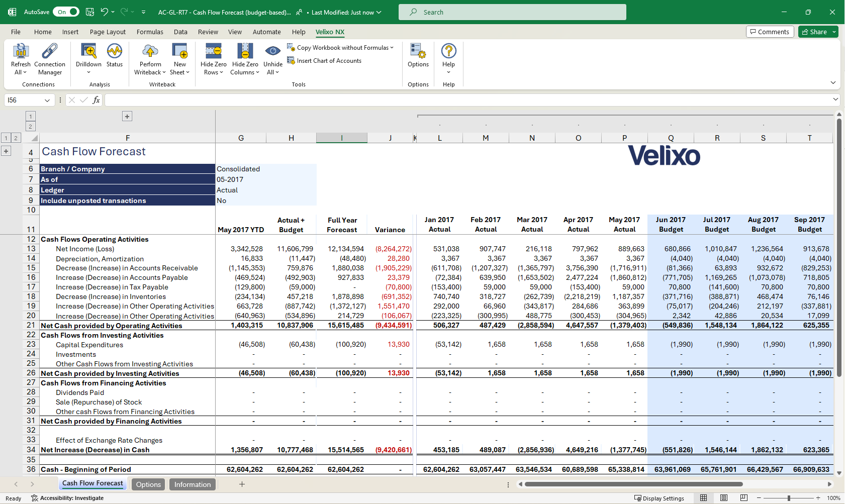Click the horizontal scrollbar thumb
The image size is (845, 504).
pyautogui.click(x=633, y=484)
